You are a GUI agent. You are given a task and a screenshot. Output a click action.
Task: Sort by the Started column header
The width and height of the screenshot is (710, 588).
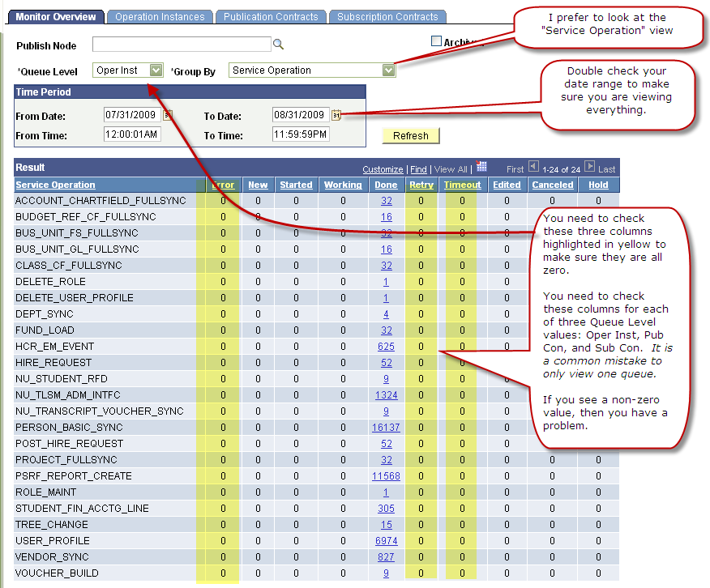point(296,185)
